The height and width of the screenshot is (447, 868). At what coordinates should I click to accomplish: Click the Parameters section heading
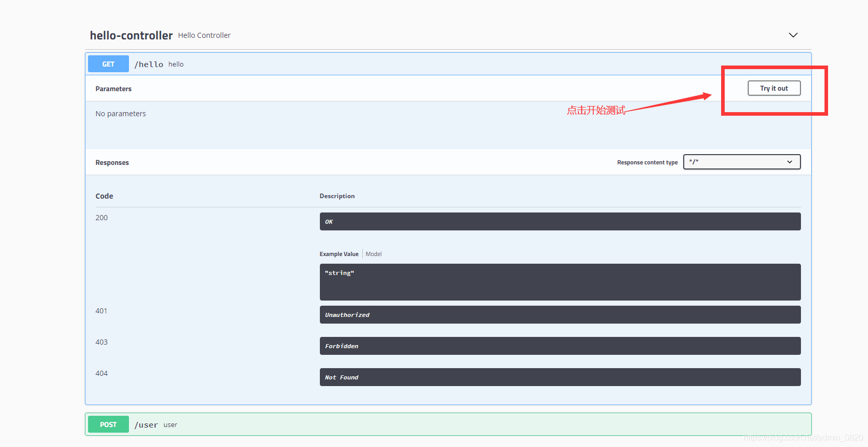[x=114, y=89]
